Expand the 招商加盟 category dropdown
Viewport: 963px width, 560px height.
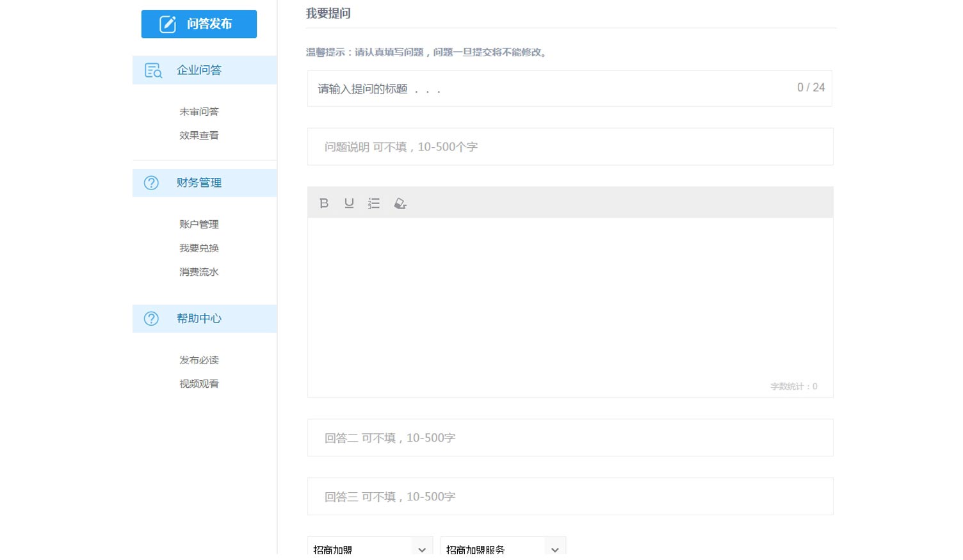370,547
